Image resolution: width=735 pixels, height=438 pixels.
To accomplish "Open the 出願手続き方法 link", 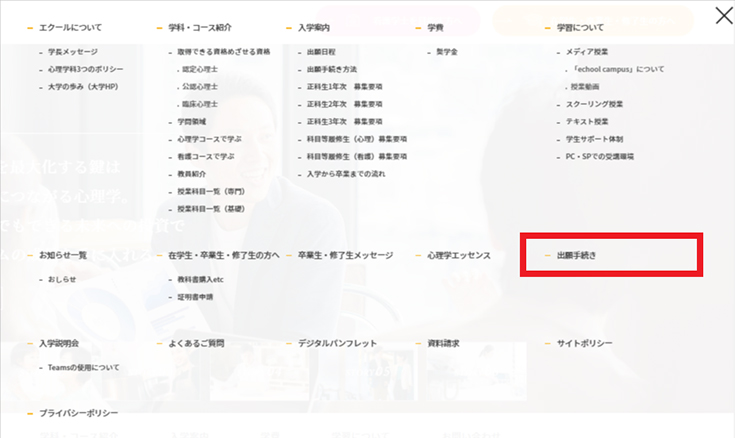I will (332, 69).
